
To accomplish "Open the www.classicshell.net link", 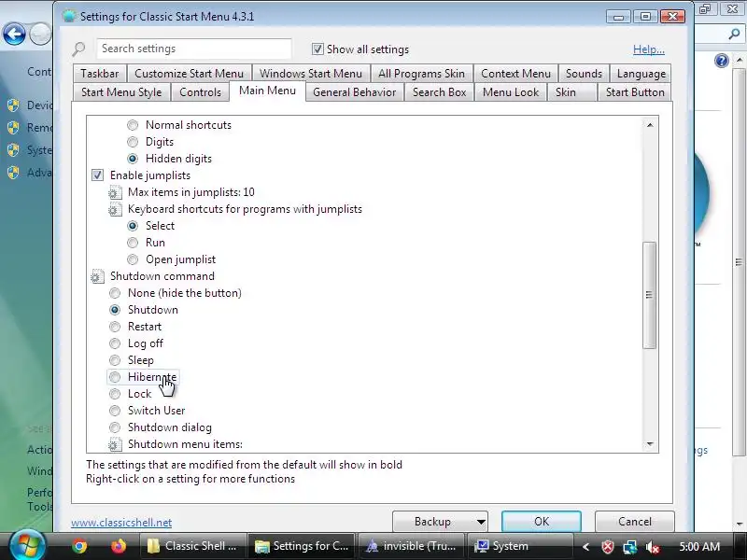I will pyautogui.click(x=121, y=523).
